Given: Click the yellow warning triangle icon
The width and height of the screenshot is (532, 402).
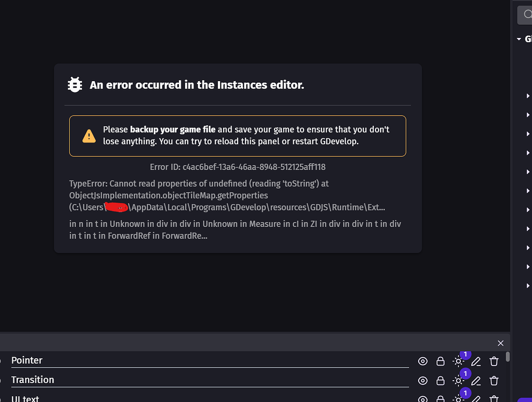Looking at the screenshot, I should [89, 136].
